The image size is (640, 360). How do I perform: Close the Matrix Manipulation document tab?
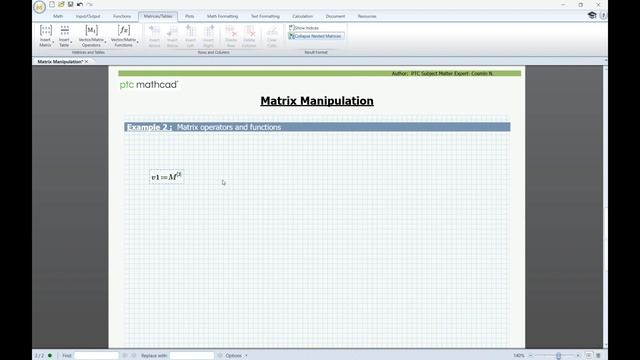click(87, 62)
